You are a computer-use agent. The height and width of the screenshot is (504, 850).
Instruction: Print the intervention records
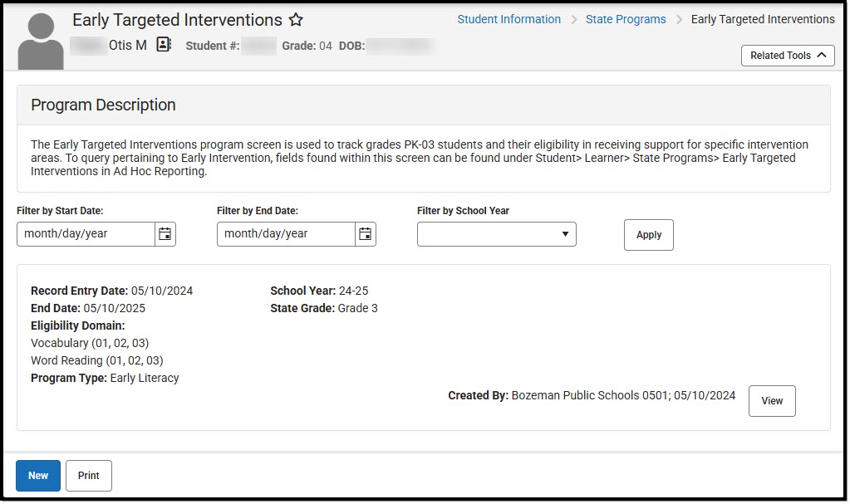(x=88, y=475)
